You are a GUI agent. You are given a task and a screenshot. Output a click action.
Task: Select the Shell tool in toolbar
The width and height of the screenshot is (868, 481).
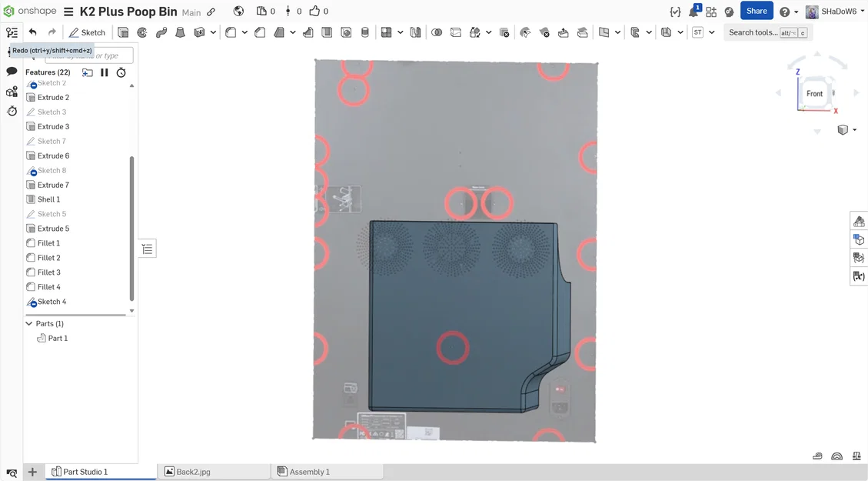pyautogui.click(x=328, y=32)
